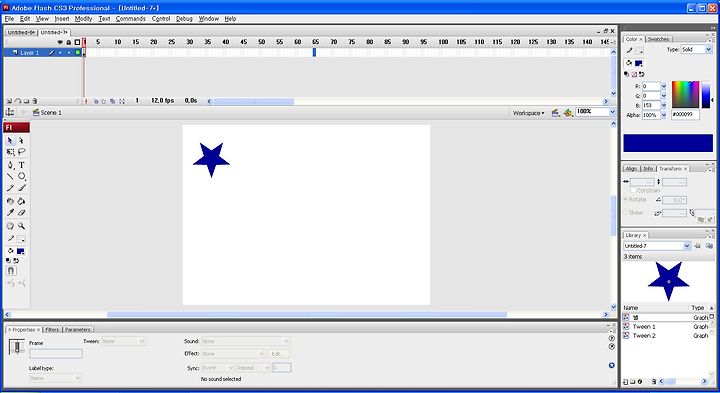Click the fill color swatch in Tools panel
This screenshot has height=393, width=720.
click(21, 251)
